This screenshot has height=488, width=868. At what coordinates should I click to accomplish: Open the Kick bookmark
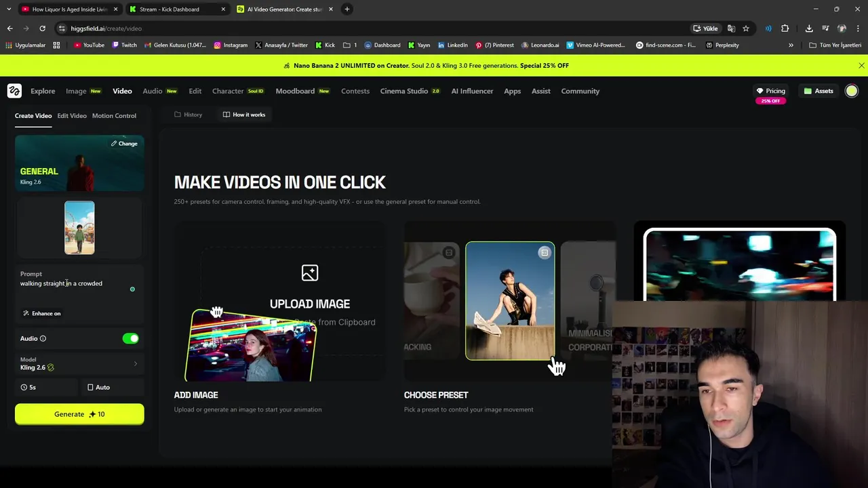click(x=325, y=45)
